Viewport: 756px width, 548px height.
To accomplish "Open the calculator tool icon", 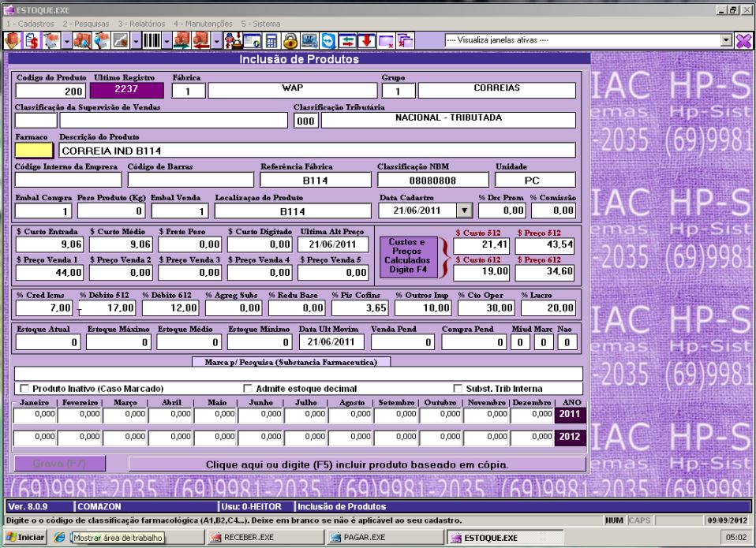I will pos(271,39).
